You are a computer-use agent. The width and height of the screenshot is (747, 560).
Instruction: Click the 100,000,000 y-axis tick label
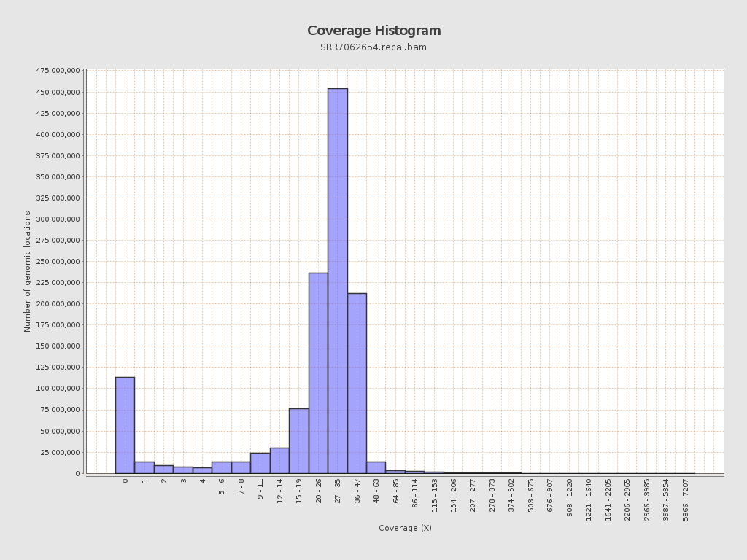tap(58, 389)
